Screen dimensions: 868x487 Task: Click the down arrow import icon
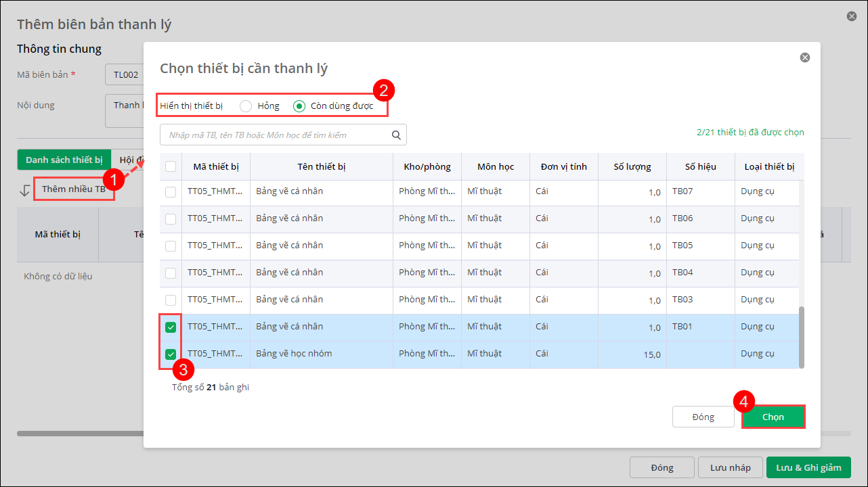25,190
